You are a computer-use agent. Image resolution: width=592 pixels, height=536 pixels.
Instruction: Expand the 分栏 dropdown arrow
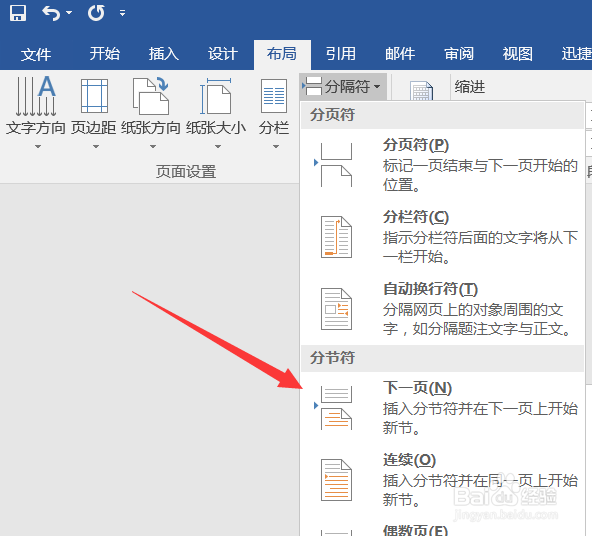pos(276,146)
